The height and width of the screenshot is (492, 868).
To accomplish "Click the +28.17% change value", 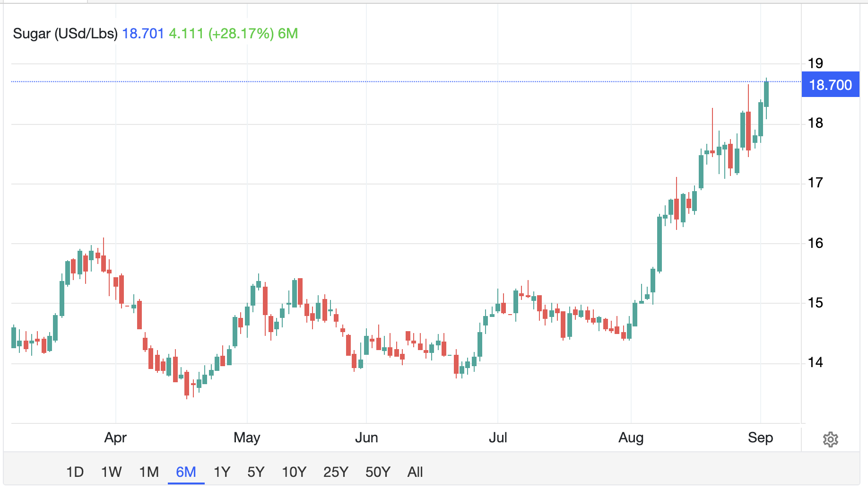I will 241,34.
